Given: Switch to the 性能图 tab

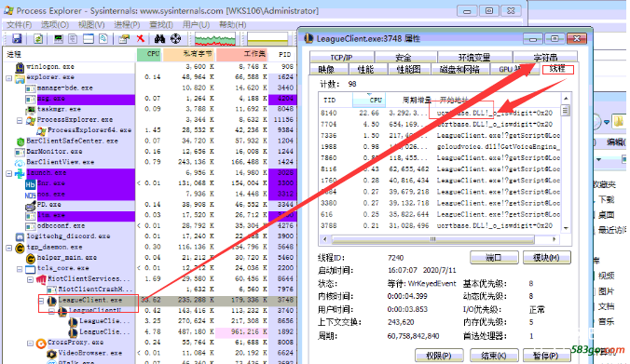Looking at the screenshot, I should coord(408,70).
